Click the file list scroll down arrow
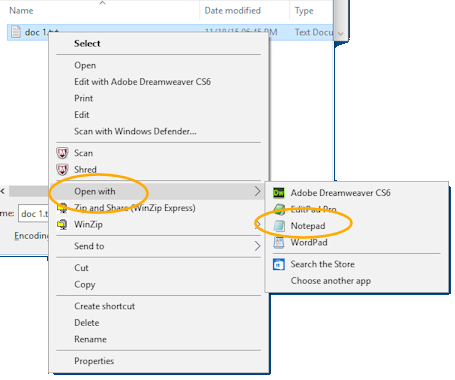This screenshot has height=380, width=455. 340,34
